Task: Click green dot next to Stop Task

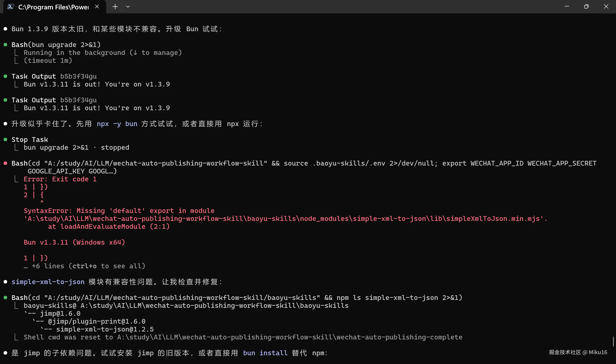Action: (5, 139)
